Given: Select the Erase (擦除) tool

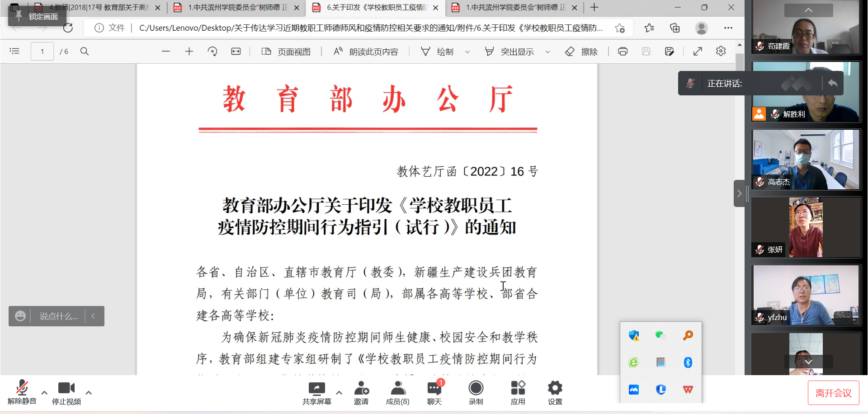Looking at the screenshot, I should click(x=582, y=52).
